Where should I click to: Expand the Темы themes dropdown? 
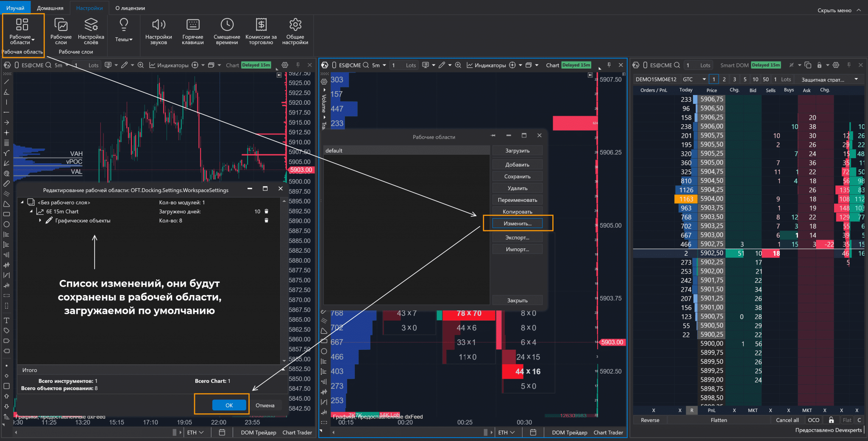coord(124,31)
